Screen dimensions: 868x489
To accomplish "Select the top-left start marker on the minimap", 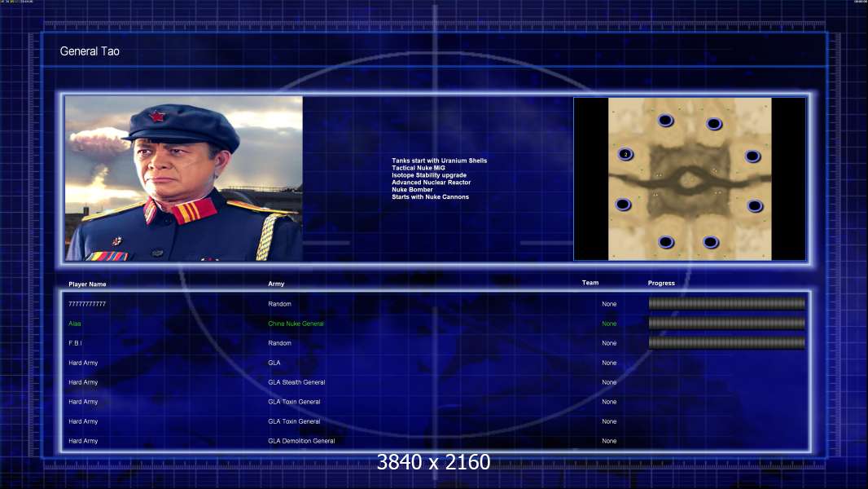I will pos(665,120).
